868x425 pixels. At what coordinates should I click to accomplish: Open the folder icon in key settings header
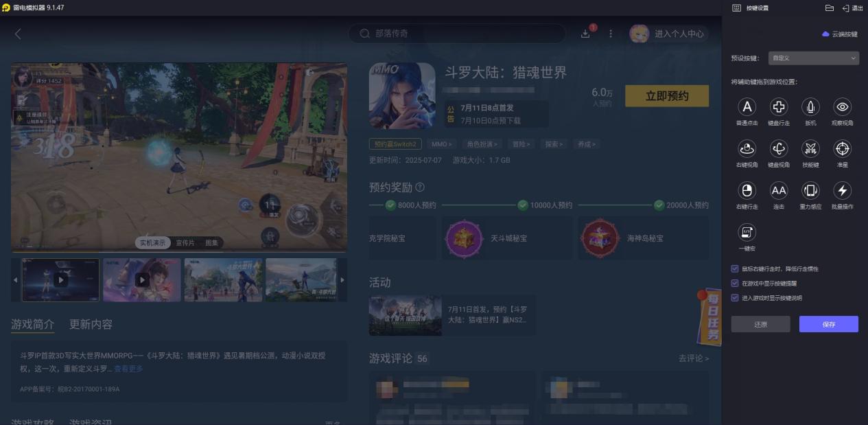point(829,8)
